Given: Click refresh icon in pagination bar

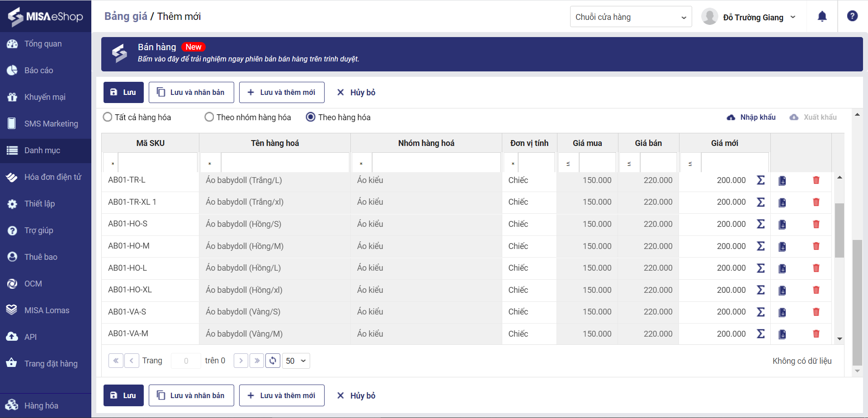Looking at the screenshot, I should click(273, 361).
